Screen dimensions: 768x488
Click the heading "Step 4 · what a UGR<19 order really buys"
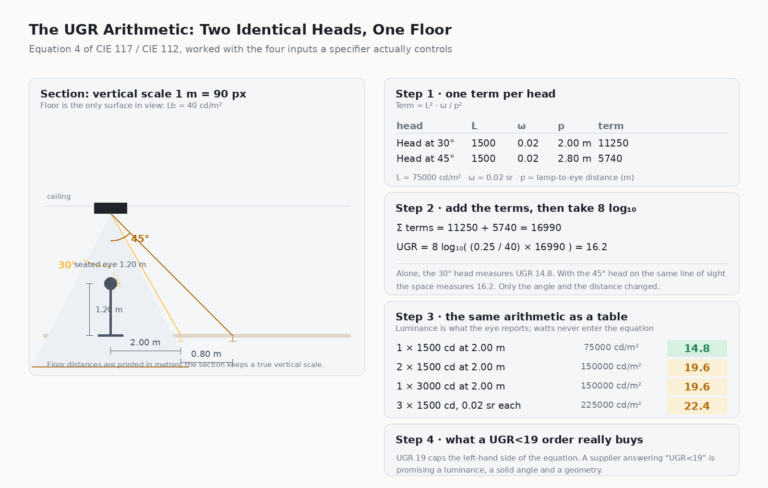point(519,440)
